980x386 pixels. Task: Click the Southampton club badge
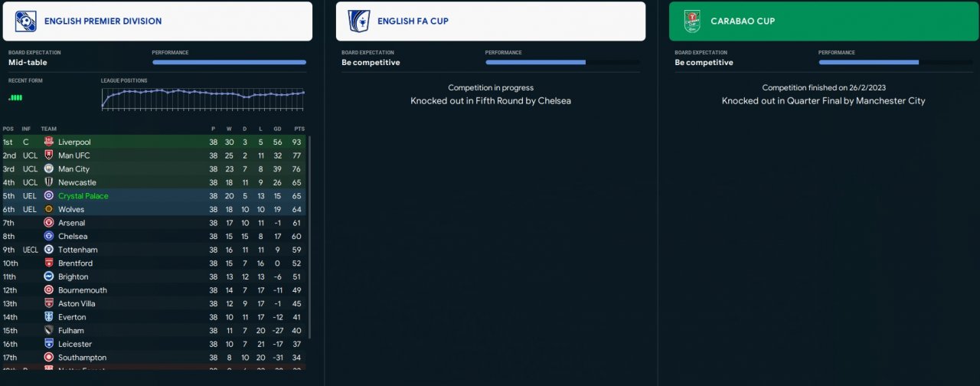[49, 358]
